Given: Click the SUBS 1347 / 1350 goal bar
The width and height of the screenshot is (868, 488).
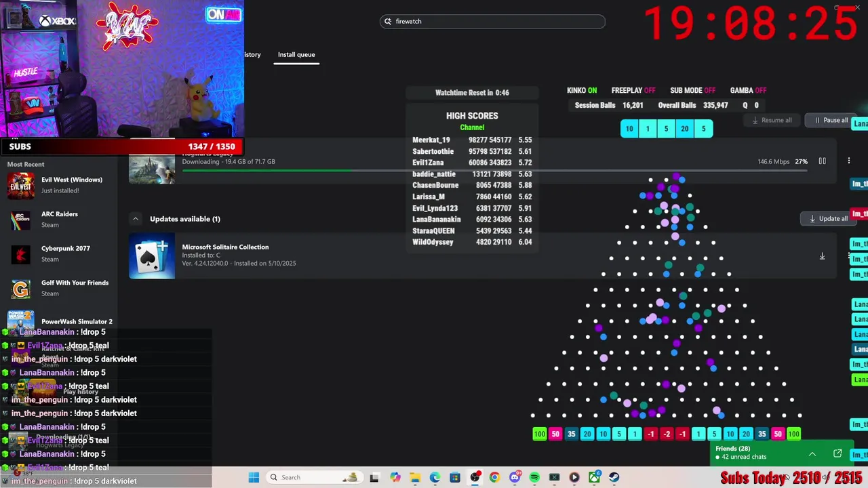Looking at the screenshot, I should coord(121,146).
